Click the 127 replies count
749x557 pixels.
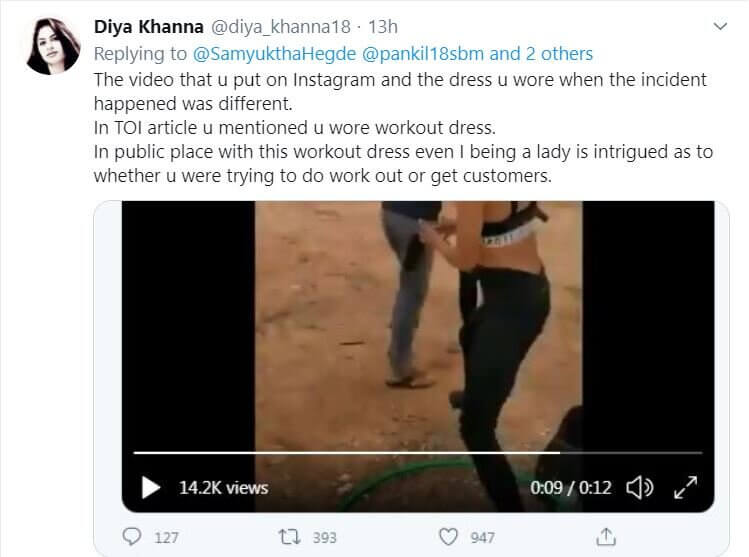(166, 537)
